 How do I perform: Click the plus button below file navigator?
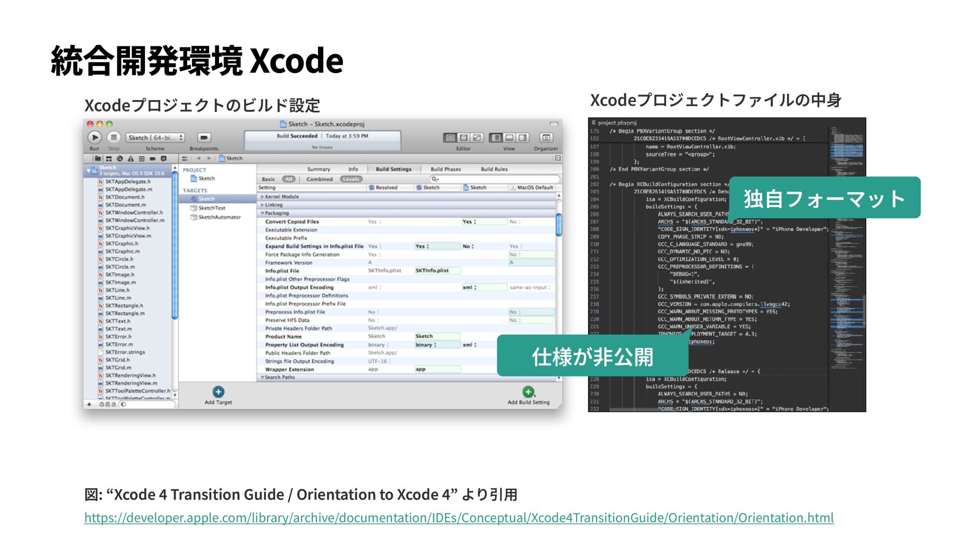89,405
